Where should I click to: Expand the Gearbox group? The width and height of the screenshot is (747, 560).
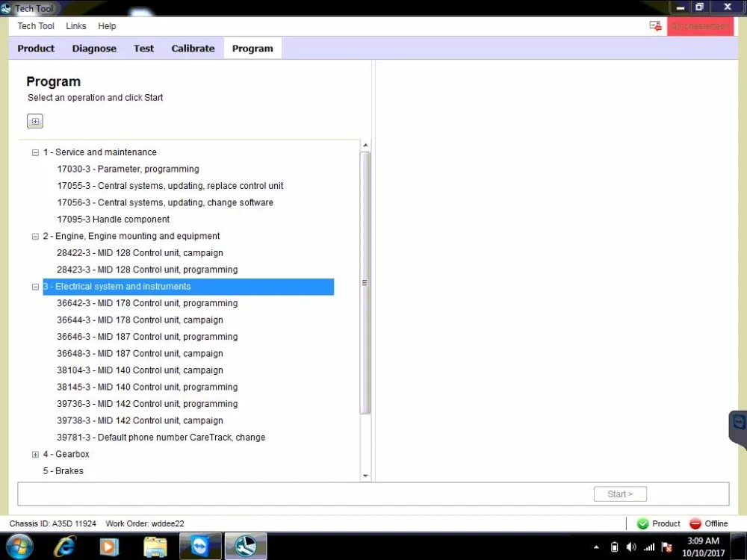click(x=35, y=454)
